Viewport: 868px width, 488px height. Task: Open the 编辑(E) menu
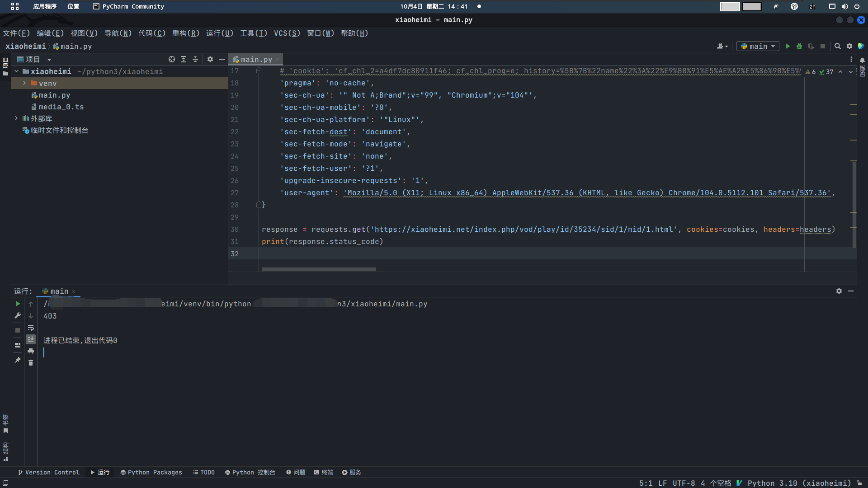[50, 33]
